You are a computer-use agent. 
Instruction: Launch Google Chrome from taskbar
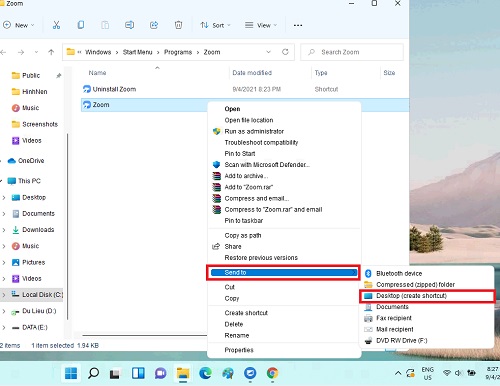click(272, 373)
